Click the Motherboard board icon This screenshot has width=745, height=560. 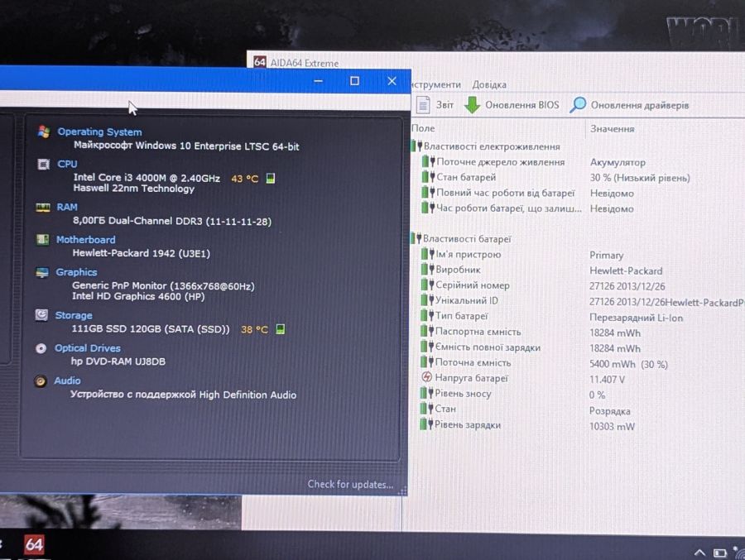coord(42,239)
